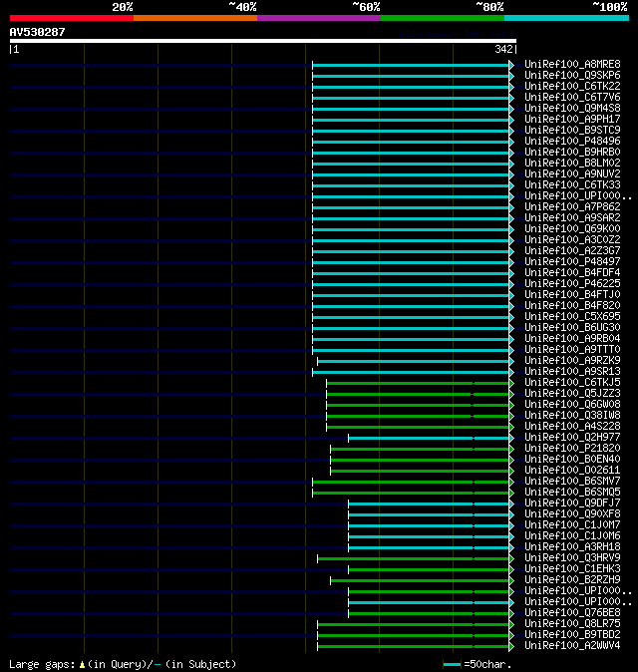Open the UniRef100_B6UG30 entry
Screen dimensions: 638x672
pos(572,327)
